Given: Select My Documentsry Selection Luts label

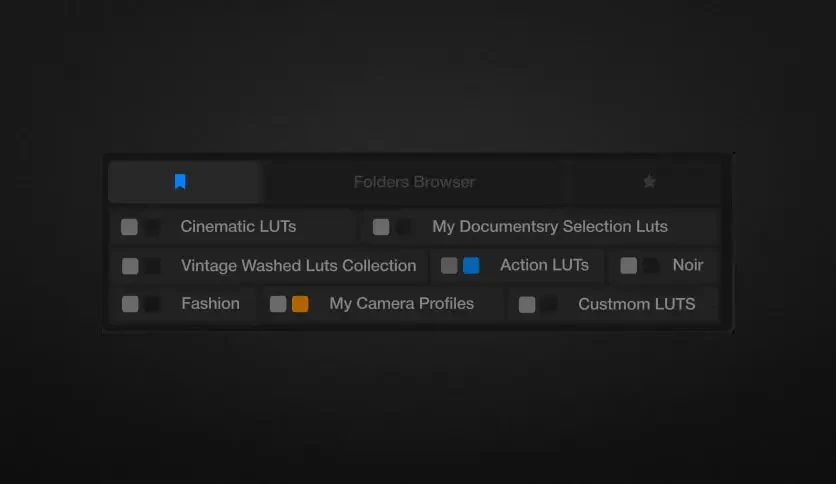Looking at the screenshot, I should click(550, 227).
